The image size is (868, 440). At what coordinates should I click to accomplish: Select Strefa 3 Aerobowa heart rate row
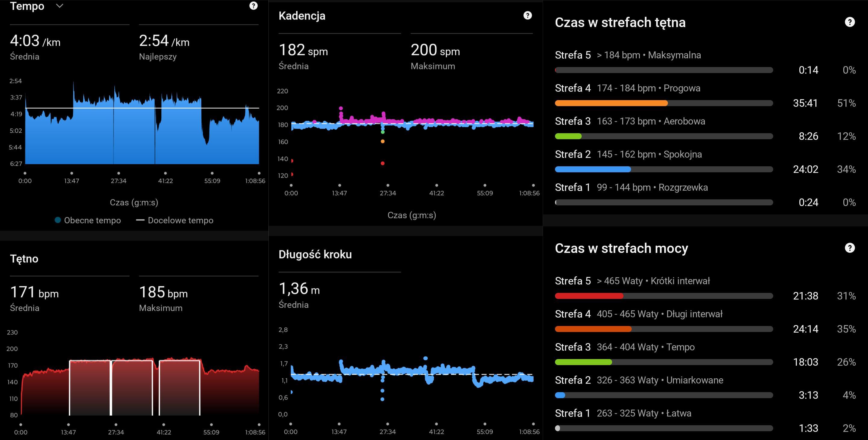pos(630,121)
